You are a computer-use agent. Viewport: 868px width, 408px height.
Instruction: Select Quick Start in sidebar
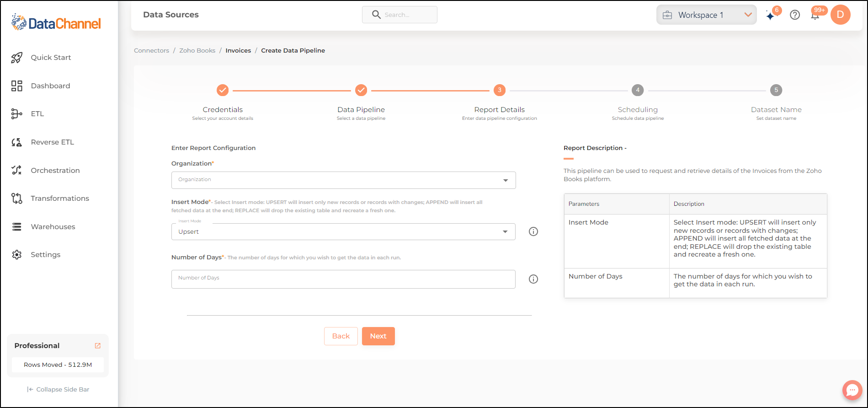point(51,58)
